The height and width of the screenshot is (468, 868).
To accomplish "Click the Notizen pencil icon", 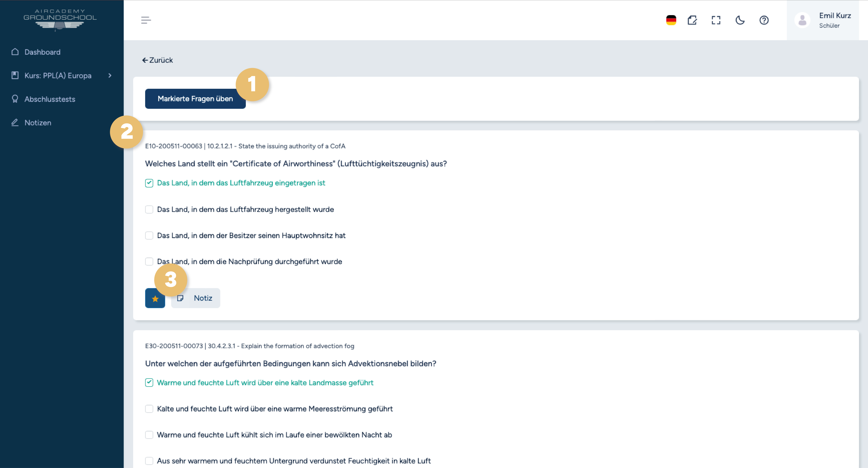I will (x=15, y=122).
